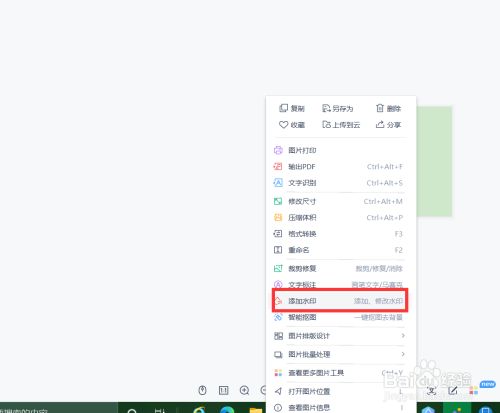Select 文字标注 (Text annotation) entry
The height and width of the screenshot is (413, 500).
tap(339, 285)
